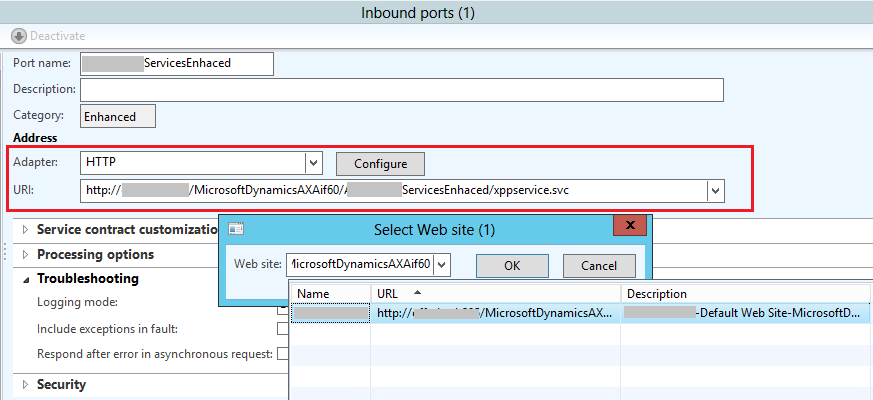Open the Web site dropdown arrow

(442, 265)
